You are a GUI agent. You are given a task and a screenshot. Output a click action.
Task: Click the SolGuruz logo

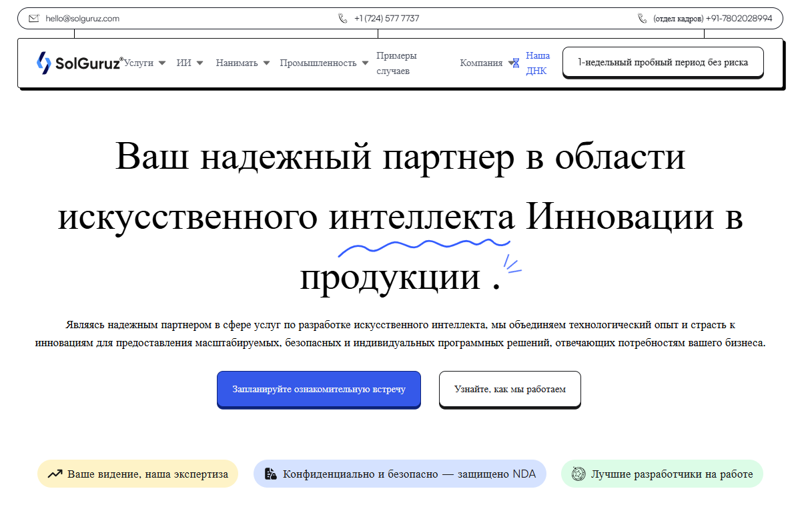[x=79, y=63]
